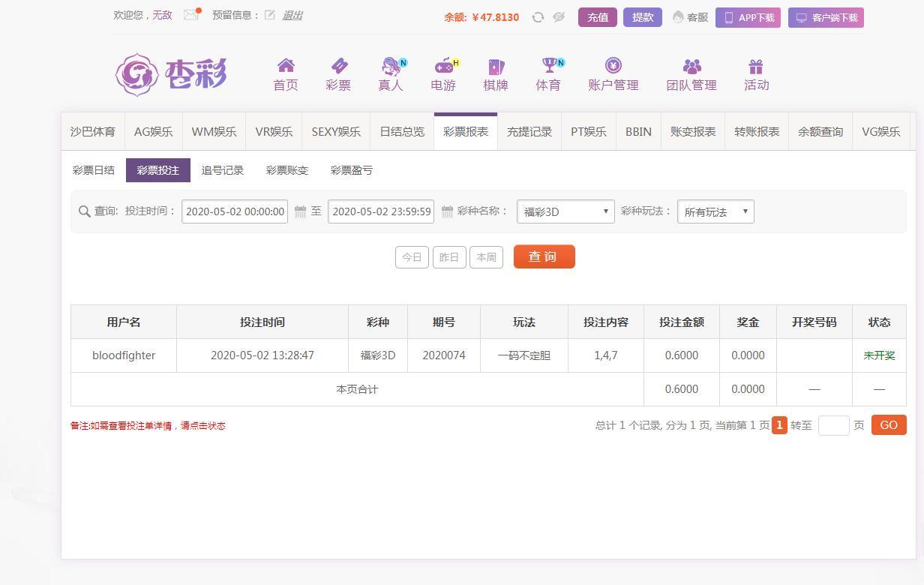Open calendar picker for end time

(447, 211)
